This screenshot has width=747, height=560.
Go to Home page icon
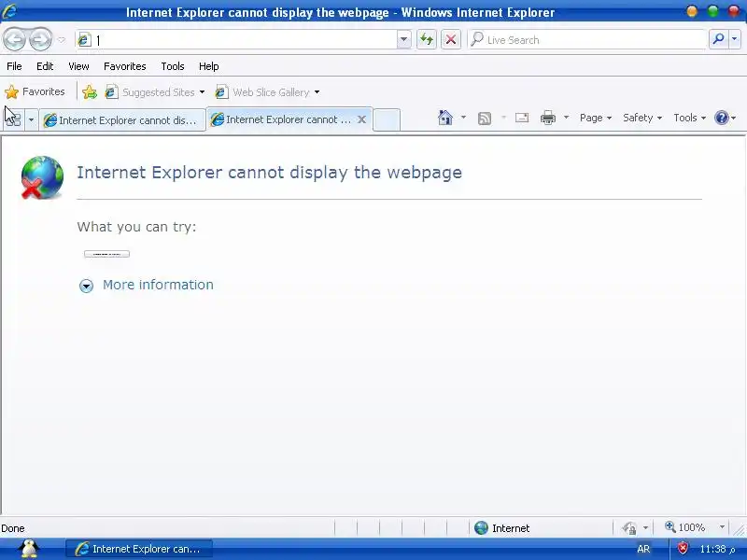[445, 118]
